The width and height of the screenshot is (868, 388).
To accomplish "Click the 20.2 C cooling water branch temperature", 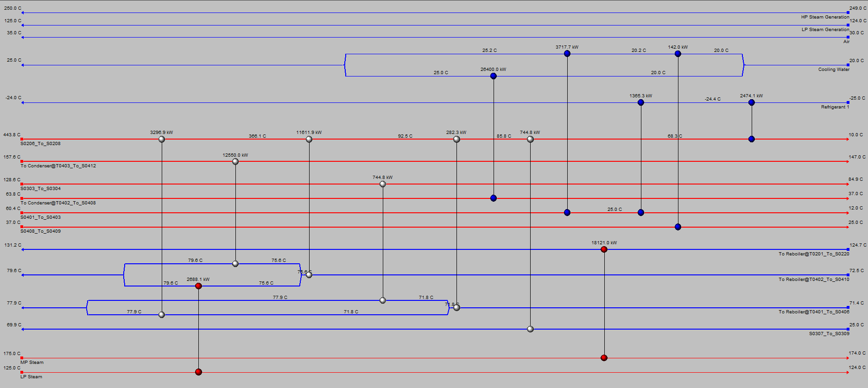I will [x=639, y=51].
